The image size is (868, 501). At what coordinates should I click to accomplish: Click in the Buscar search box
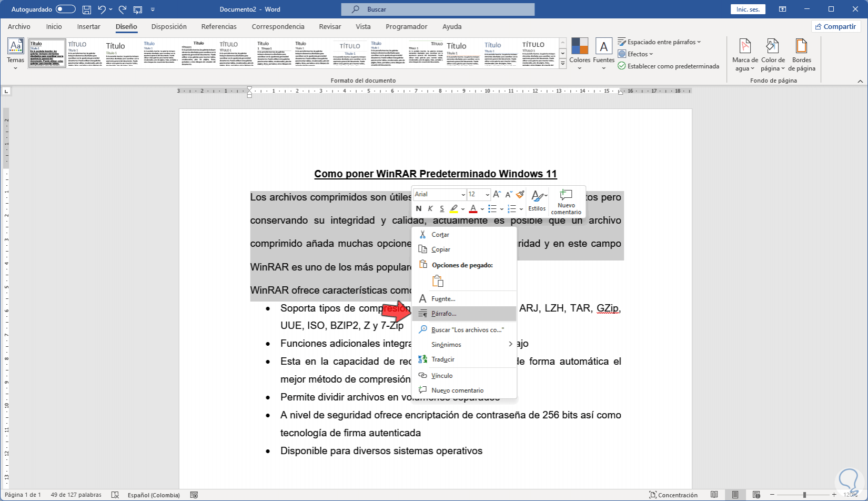tap(438, 9)
